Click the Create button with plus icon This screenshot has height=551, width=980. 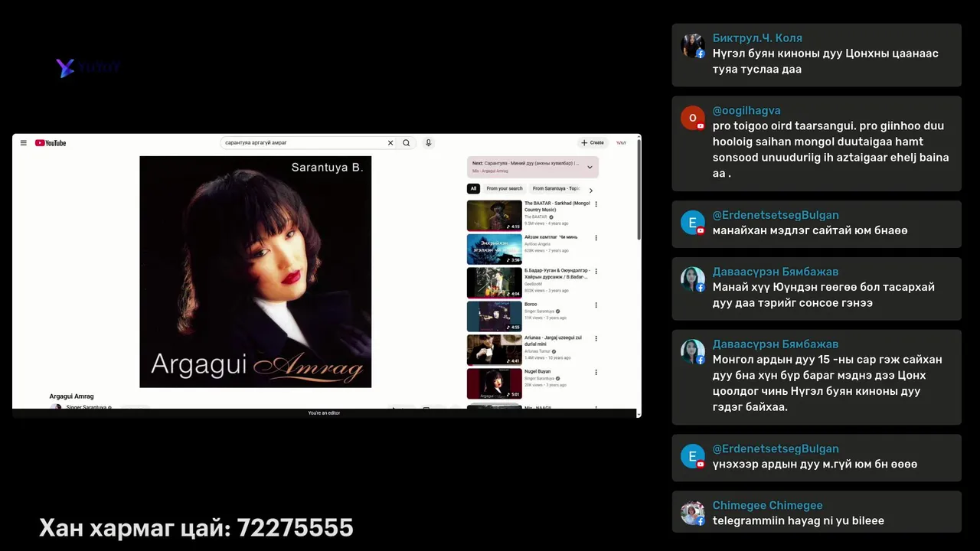click(x=593, y=143)
